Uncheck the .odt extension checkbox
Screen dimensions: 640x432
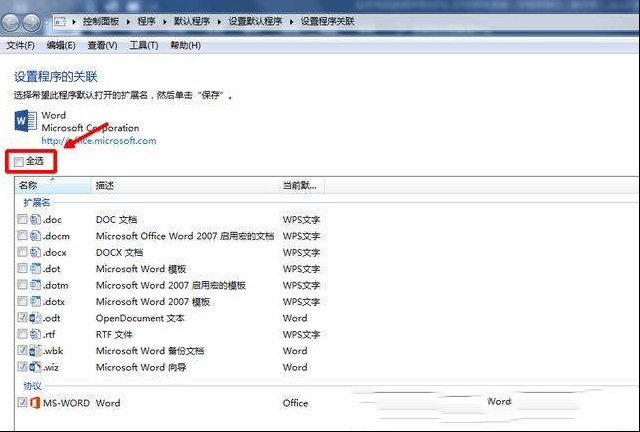[x=22, y=317]
